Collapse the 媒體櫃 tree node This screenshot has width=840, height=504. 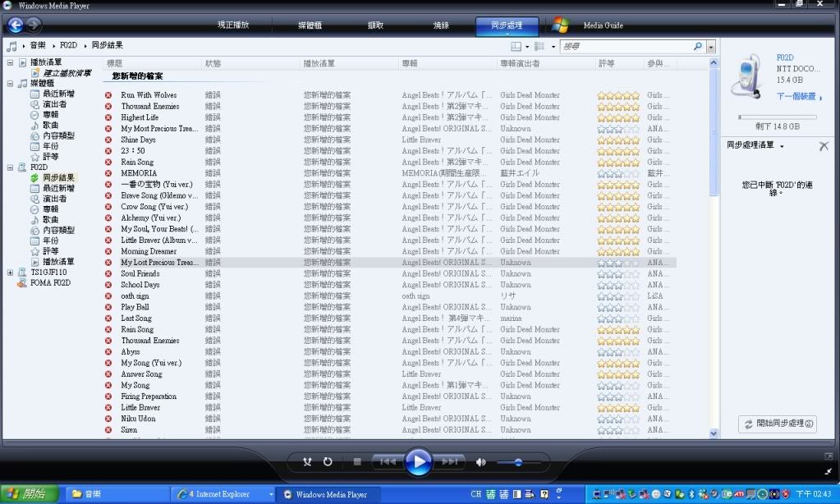click(10, 84)
